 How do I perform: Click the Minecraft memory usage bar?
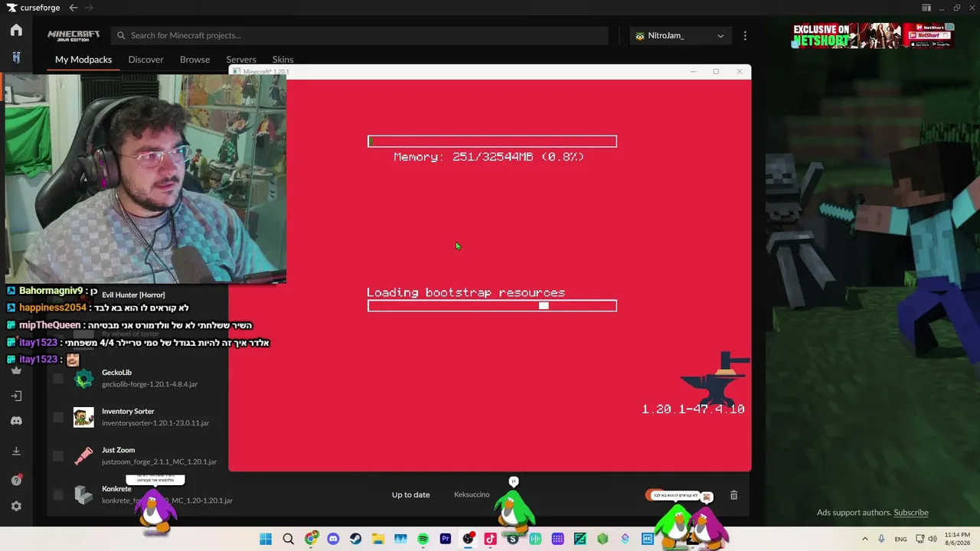click(x=492, y=141)
